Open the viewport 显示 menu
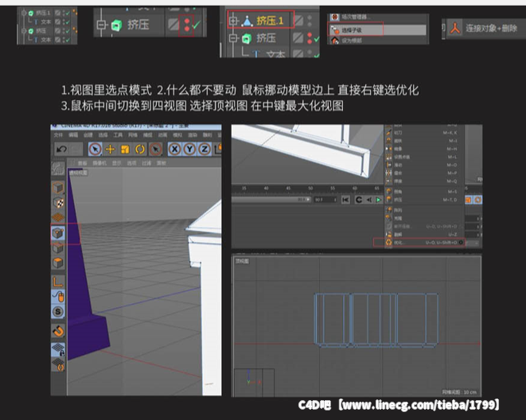The width and height of the screenshot is (526, 420). tap(117, 163)
